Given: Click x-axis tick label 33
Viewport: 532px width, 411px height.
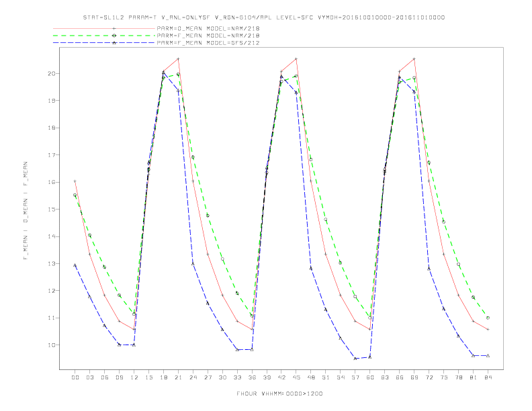Looking at the screenshot, I should [x=237, y=377].
